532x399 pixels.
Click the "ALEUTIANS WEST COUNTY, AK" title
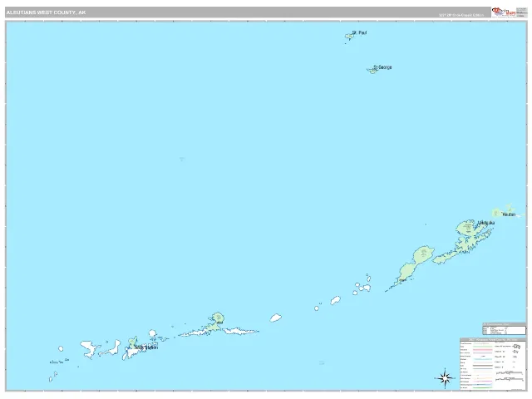tap(47, 12)
